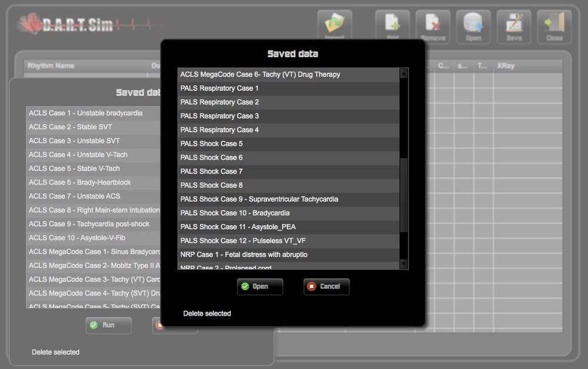
Task: Select ACLS Case 1 - Unstable bradycardia
Action: pyautogui.click(x=93, y=113)
